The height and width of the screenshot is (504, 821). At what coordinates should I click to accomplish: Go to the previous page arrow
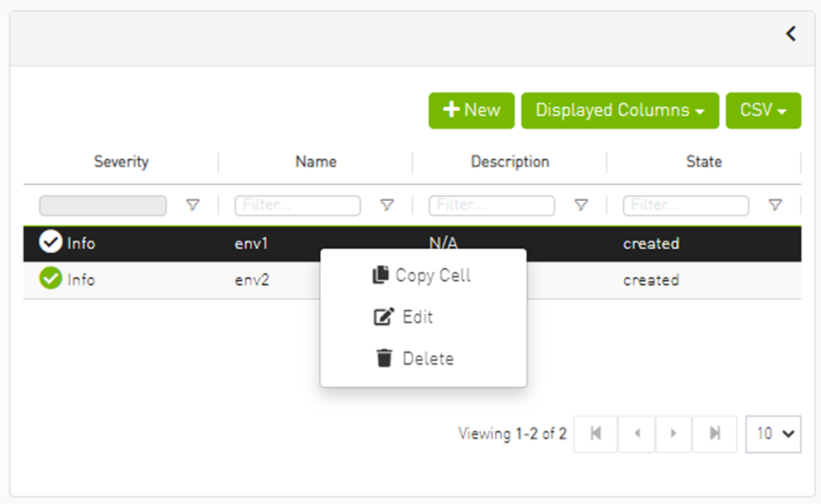[637, 433]
